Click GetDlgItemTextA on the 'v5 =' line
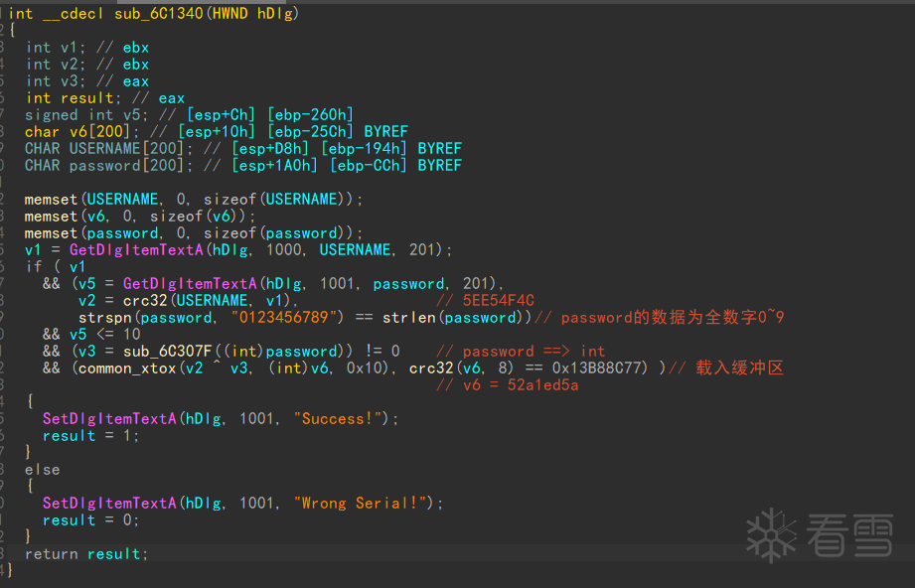915x588 pixels. pos(190,284)
